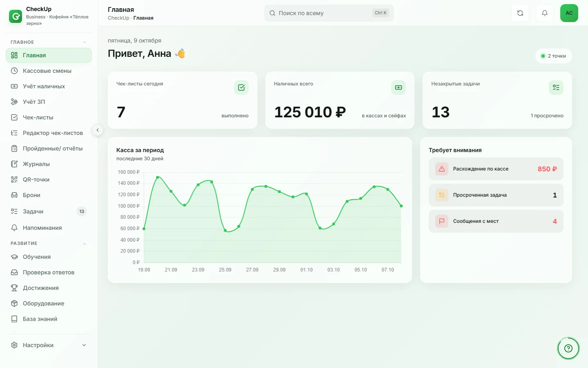This screenshot has height=368, width=588.
Task: Open the Сообщения с мест alert
Action: (496, 221)
